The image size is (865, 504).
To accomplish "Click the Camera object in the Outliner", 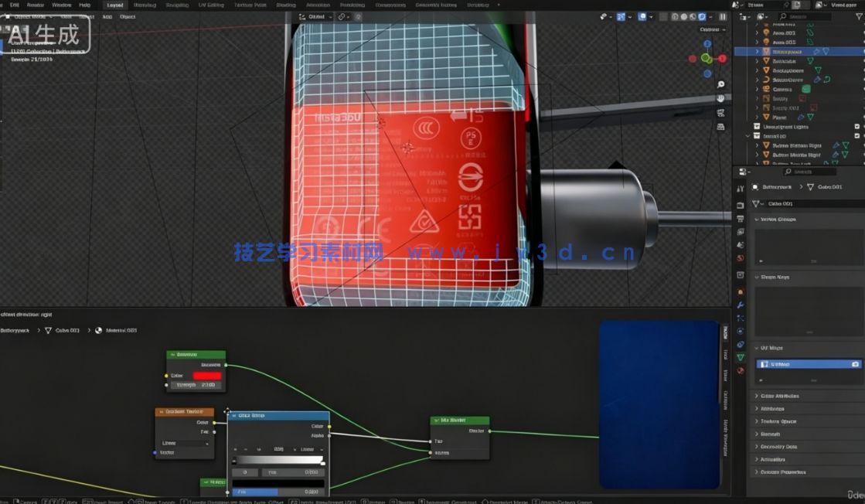I will 783,89.
